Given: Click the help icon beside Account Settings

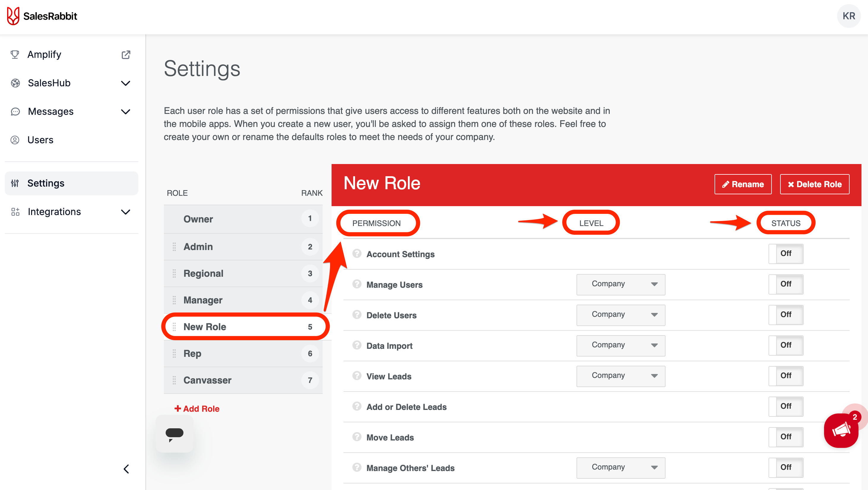Looking at the screenshot, I should [357, 254].
